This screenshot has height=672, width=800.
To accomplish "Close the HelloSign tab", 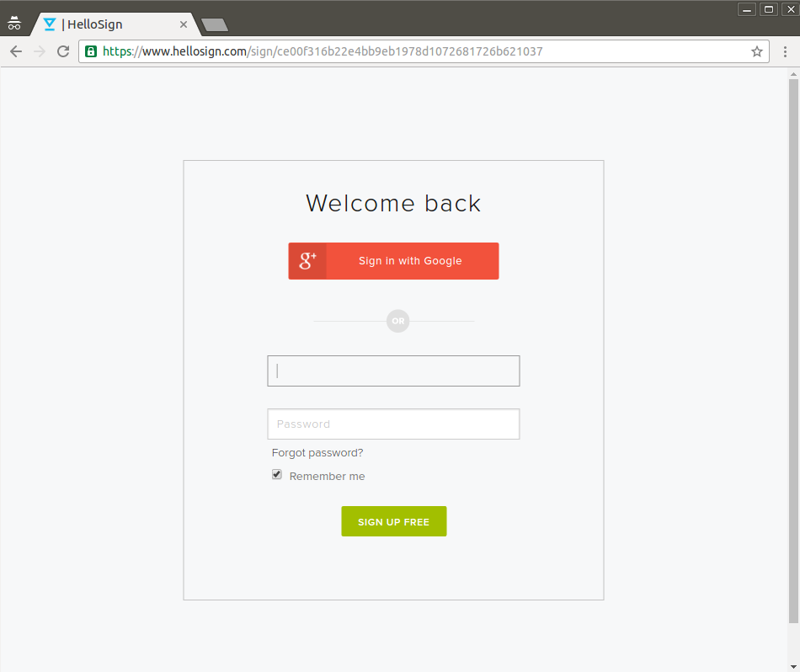I will point(184,24).
